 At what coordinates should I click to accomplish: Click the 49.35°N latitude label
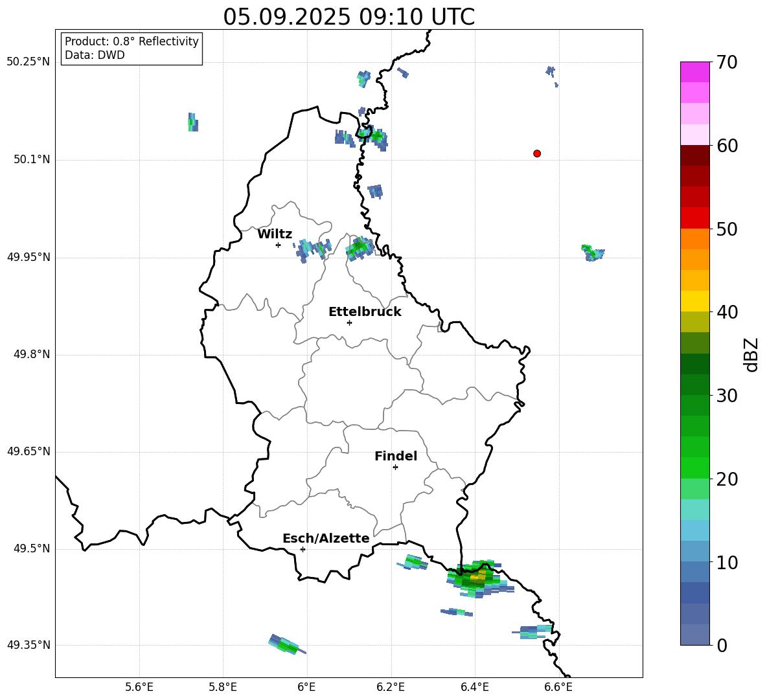29,645
